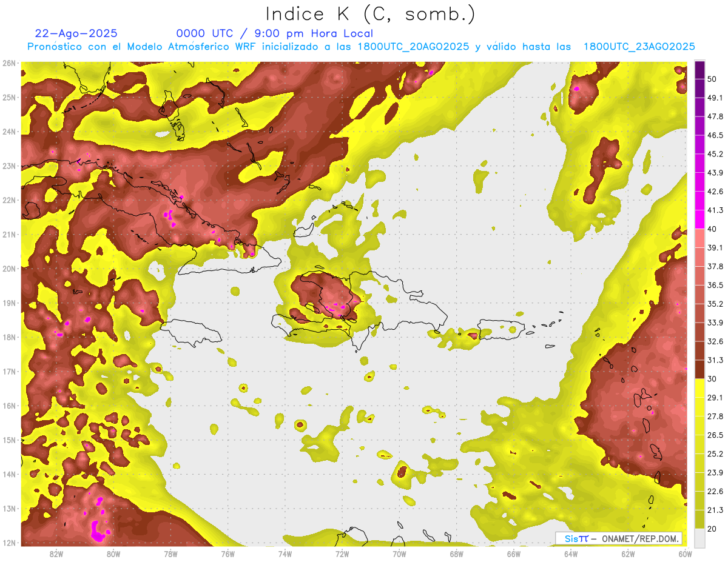Select the 78W longitude label
This screenshot has width=728, height=562.
(x=170, y=554)
